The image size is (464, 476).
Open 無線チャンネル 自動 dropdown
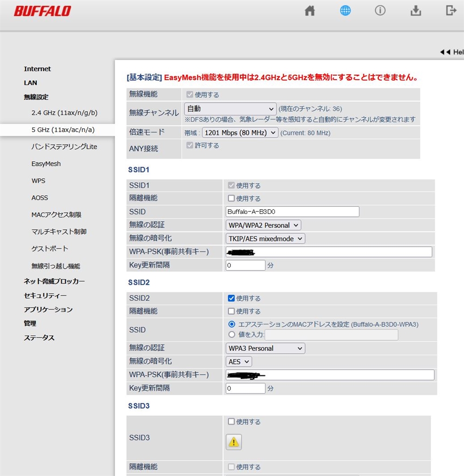point(230,109)
